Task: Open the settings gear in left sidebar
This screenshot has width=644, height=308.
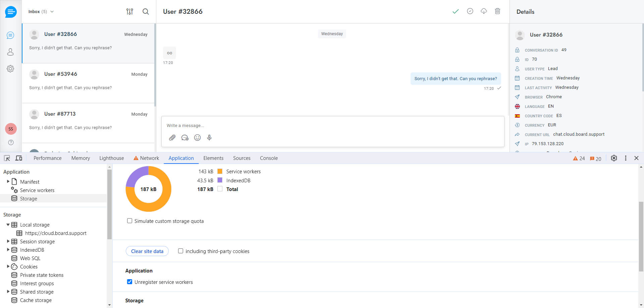Action: point(10,69)
